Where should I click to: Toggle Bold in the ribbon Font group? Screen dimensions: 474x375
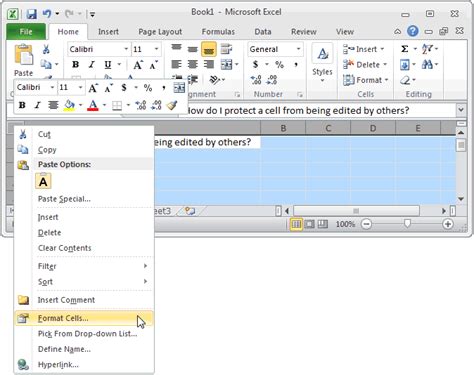(76, 64)
